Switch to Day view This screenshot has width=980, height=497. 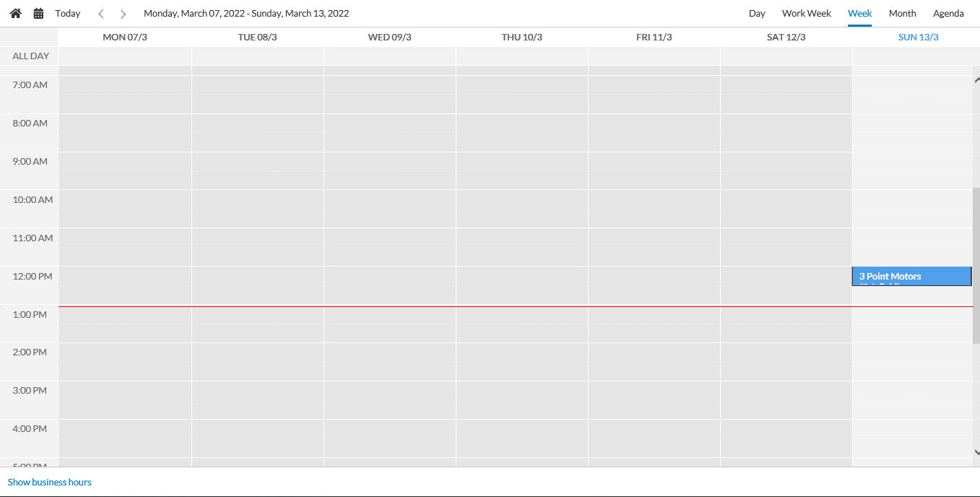click(757, 13)
